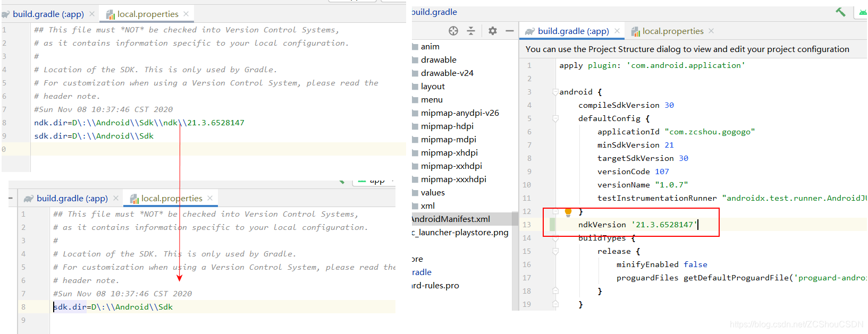Image resolution: width=868 pixels, height=334 pixels.
Task: Click apply plugin 'com.android.application' line
Action: pyautogui.click(x=652, y=65)
